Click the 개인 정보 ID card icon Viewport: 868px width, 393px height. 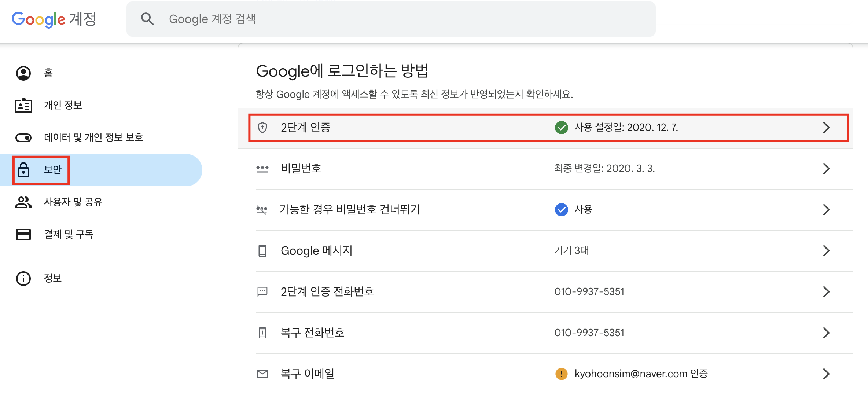click(x=23, y=106)
